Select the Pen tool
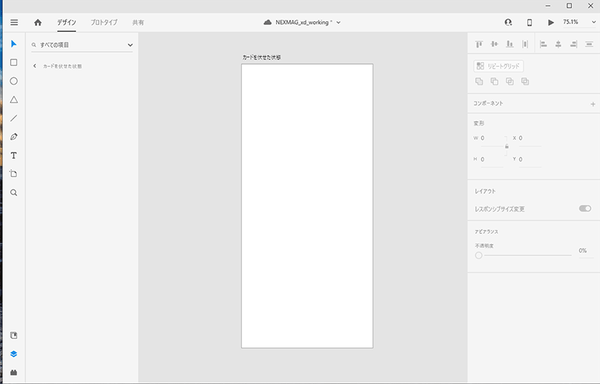The height and width of the screenshot is (384, 600). pos(14,137)
